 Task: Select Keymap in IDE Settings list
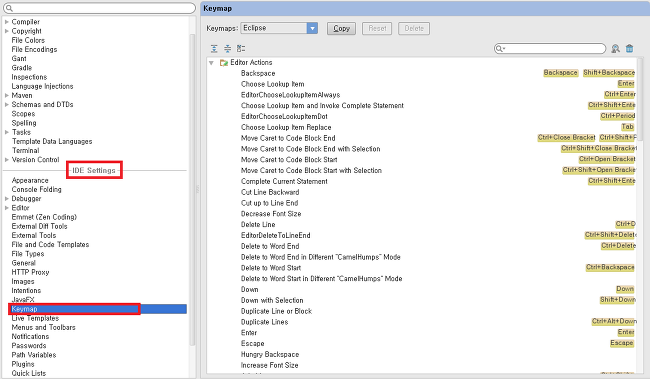click(x=97, y=309)
